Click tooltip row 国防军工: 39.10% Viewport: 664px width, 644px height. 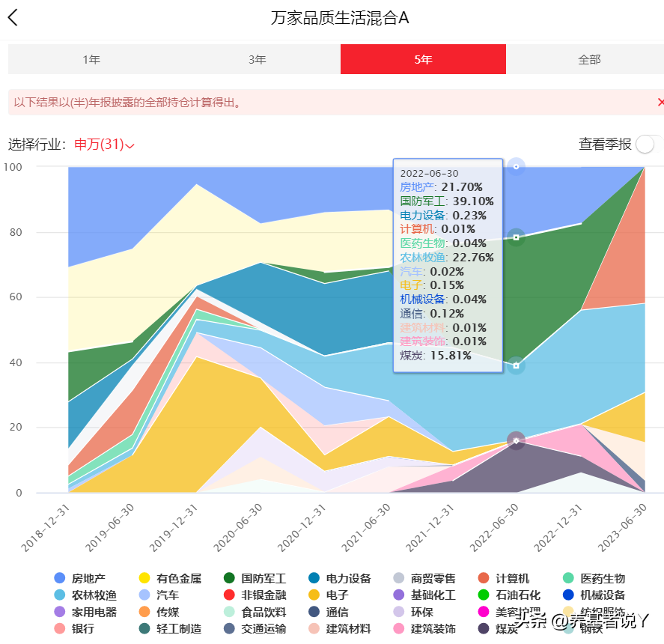point(447,201)
